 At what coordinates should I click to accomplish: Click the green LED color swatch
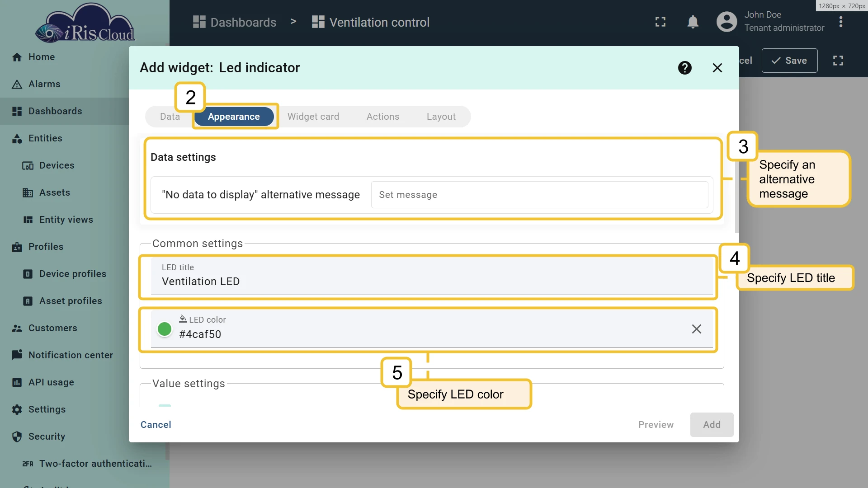coord(164,329)
